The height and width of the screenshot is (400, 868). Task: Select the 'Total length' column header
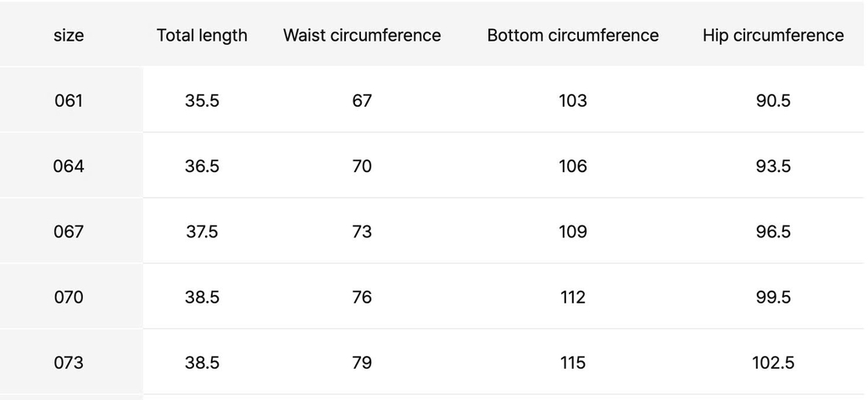(x=202, y=36)
